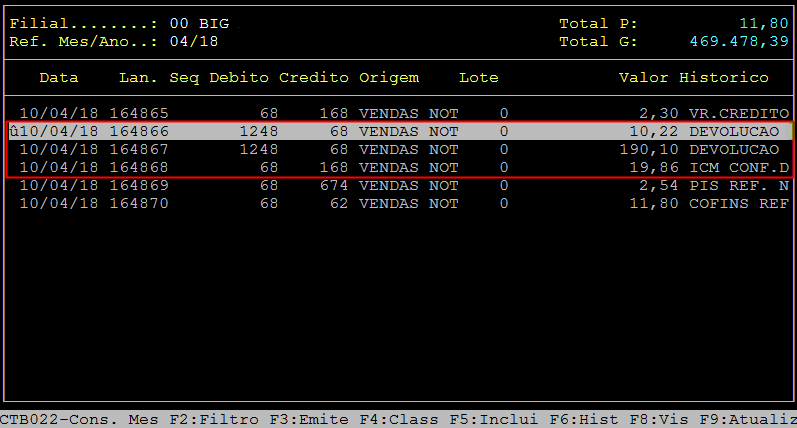Click the Valor column header
Image resolution: width=797 pixels, height=428 pixels.
click(x=643, y=78)
